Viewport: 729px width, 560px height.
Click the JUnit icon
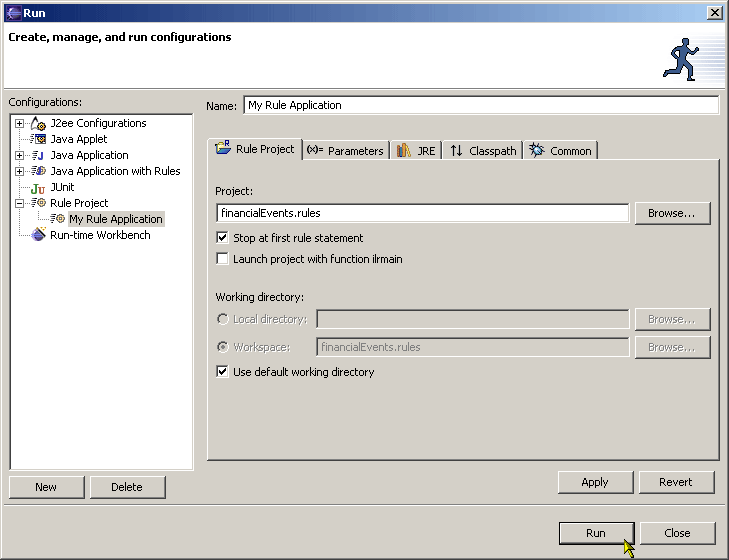pyautogui.click(x=38, y=188)
